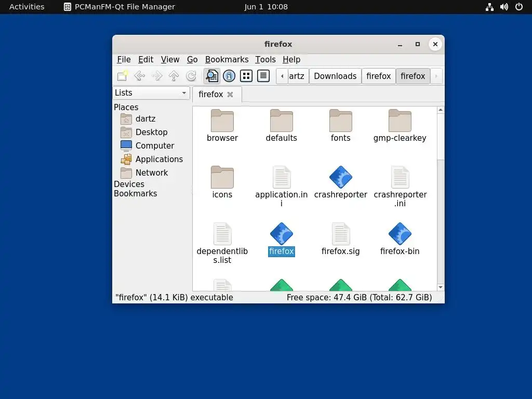Close the firefox tab
The height and width of the screenshot is (399, 532).
click(x=230, y=95)
